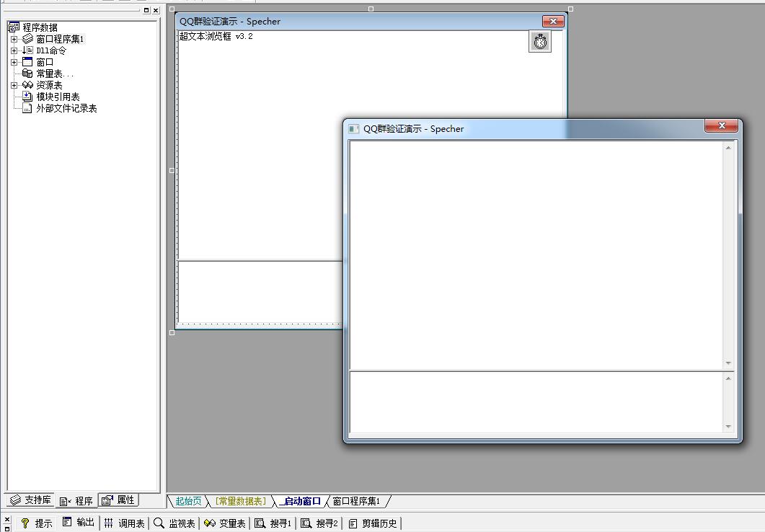Open the 外部文件记录表 file record icon
This screenshot has width=765, height=532.
point(28,108)
